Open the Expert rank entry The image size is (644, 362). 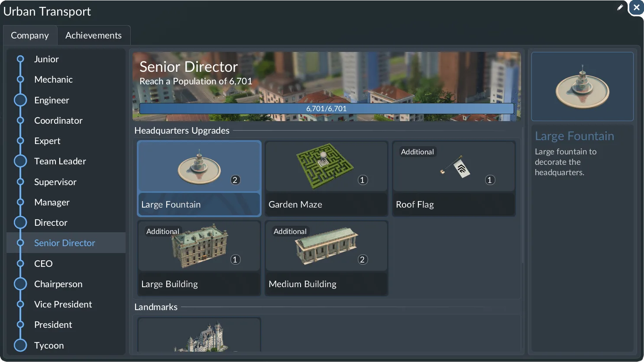[66, 141]
